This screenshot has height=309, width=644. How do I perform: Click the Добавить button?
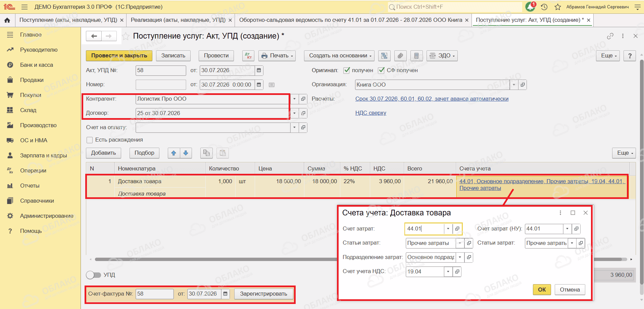(x=104, y=153)
